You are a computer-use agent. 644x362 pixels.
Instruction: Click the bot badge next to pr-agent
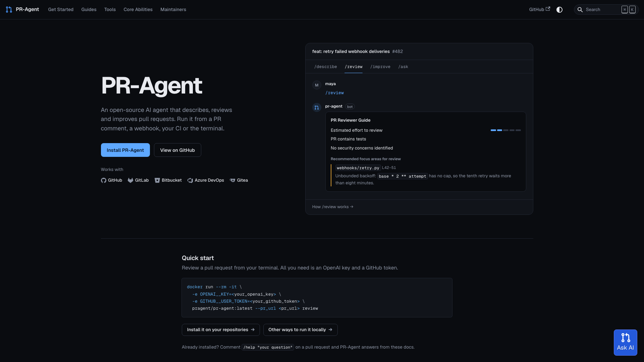[x=350, y=107]
